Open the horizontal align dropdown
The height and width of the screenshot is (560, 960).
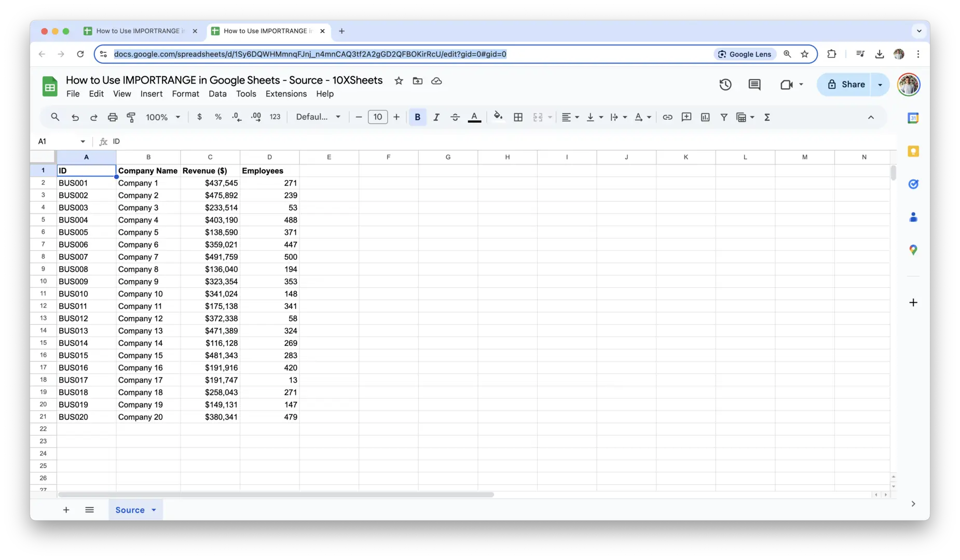(570, 117)
